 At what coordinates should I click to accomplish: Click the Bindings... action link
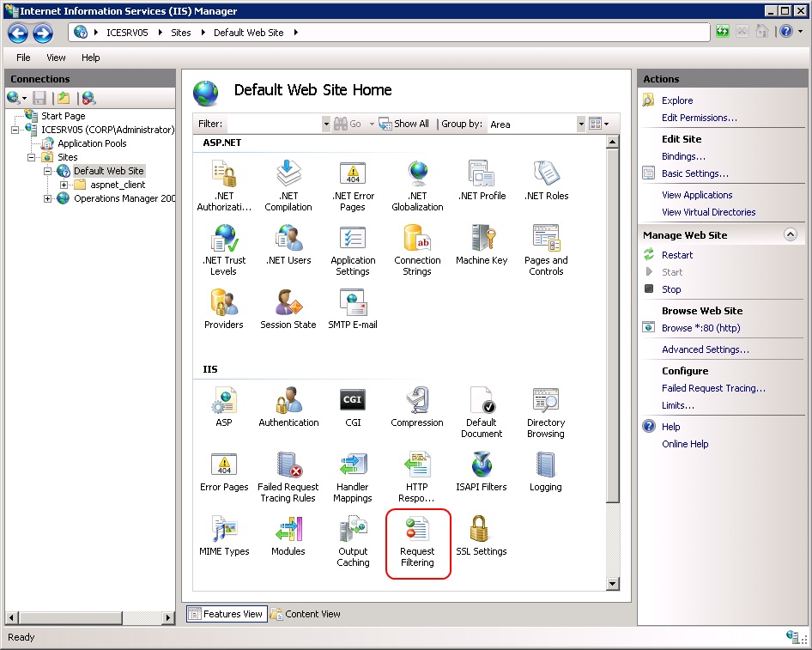683,156
